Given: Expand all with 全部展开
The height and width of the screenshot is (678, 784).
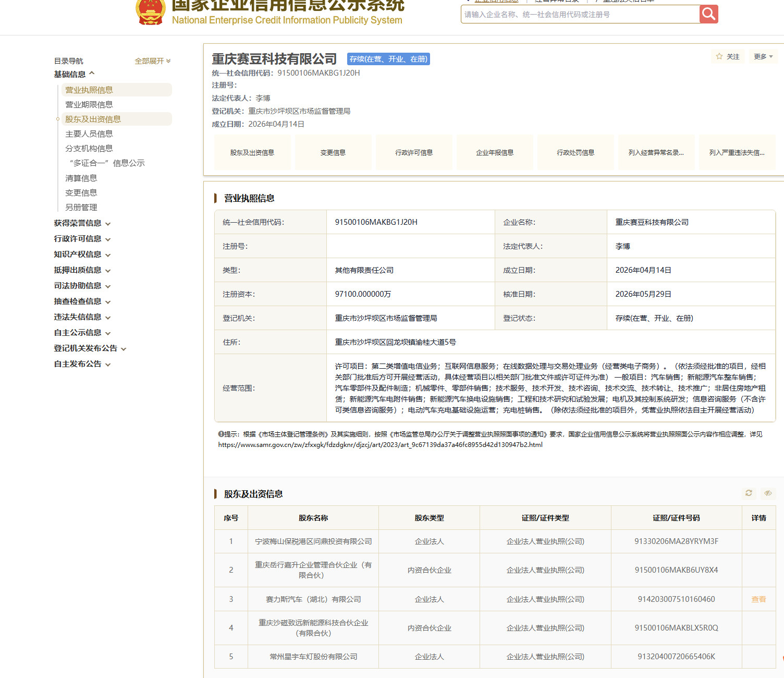Looking at the screenshot, I should (152, 61).
